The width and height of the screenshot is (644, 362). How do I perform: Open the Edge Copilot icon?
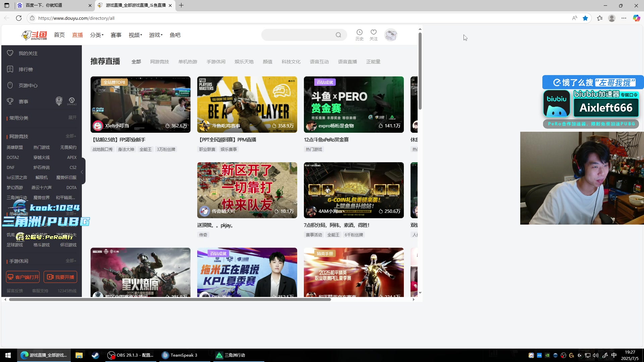pyautogui.click(x=636, y=18)
